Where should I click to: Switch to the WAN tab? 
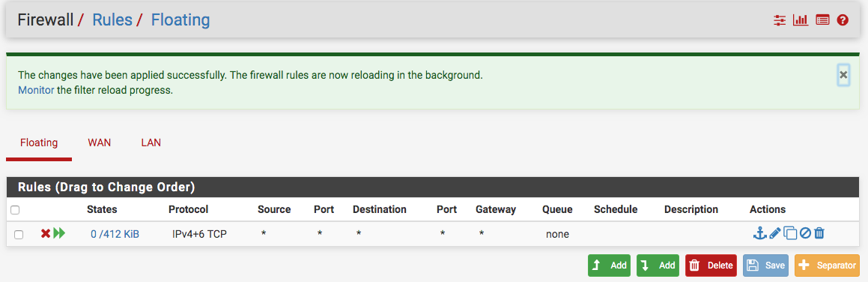pyautogui.click(x=99, y=143)
